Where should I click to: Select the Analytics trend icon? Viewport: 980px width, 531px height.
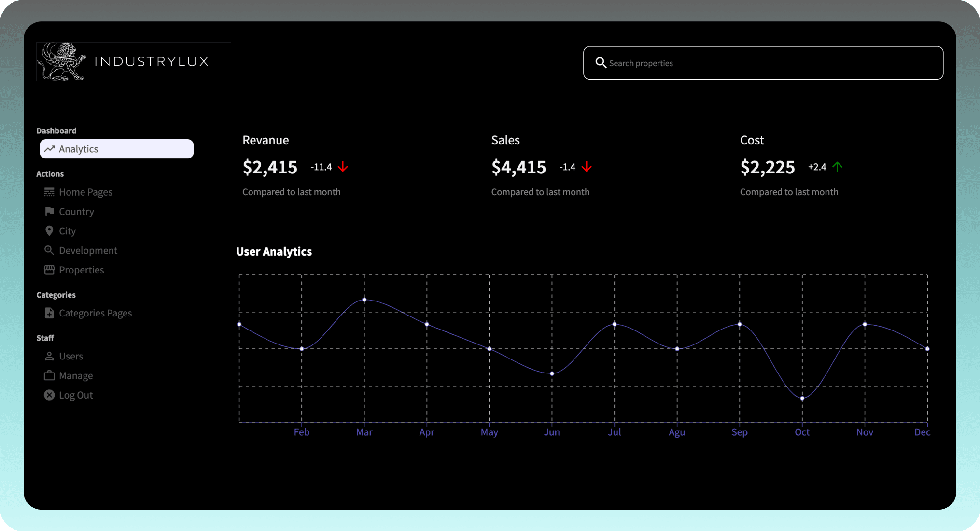50,149
